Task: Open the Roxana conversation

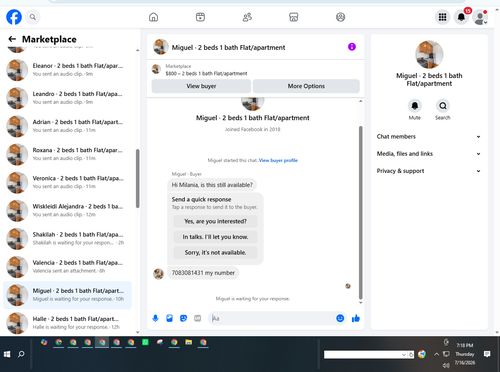Action: [x=67, y=154]
